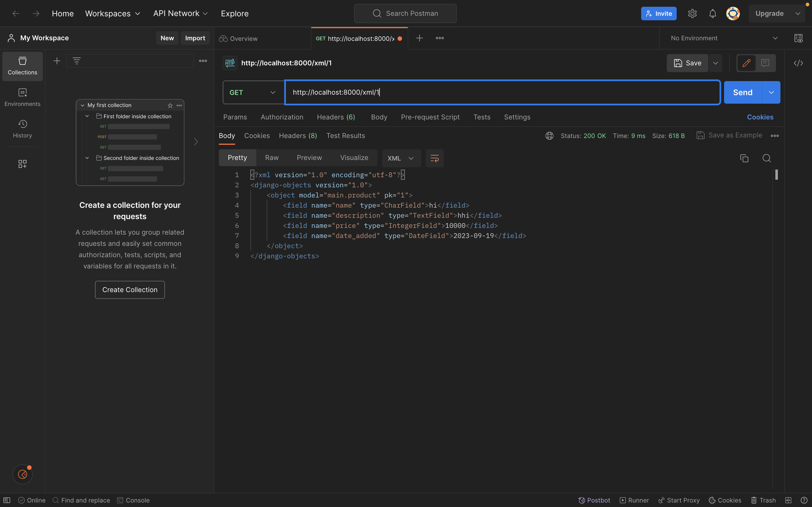Launch Postbot from the status bar
The width and height of the screenshot is (812, 507).
pos(594,500)
